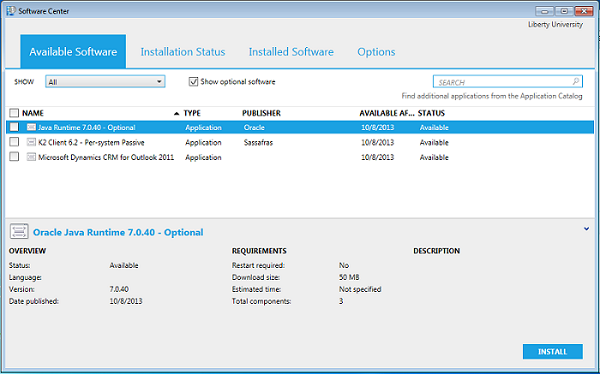Viewport: 600px width, 374px height.
Task: Tick the Java Runtime 7.0.40 checkbox
Action: coord(14,127)
